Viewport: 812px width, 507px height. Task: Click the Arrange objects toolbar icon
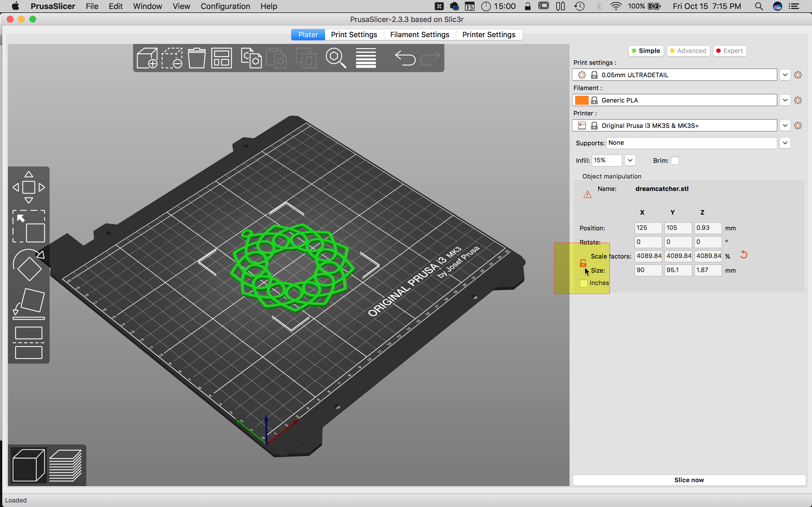(221, 58)
